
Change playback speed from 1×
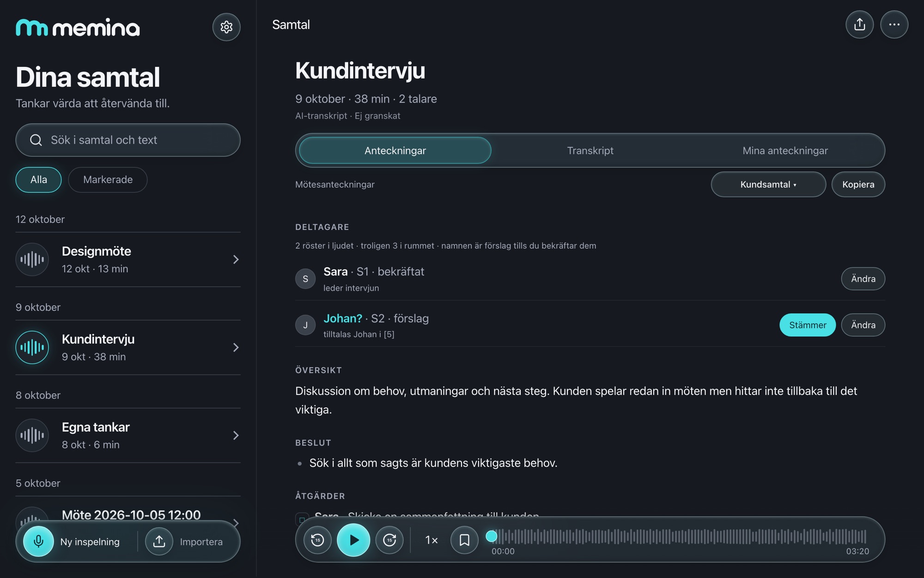432,540
